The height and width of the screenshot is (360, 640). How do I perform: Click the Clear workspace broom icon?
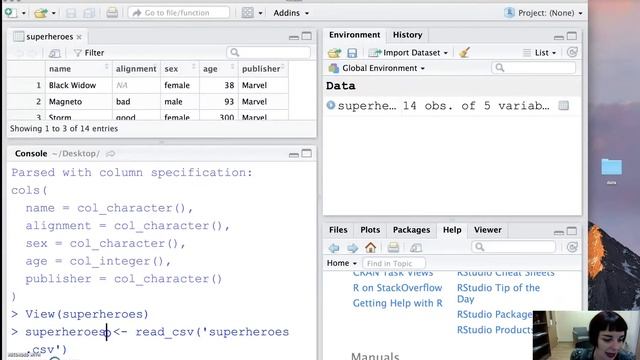tap(464, 52)
